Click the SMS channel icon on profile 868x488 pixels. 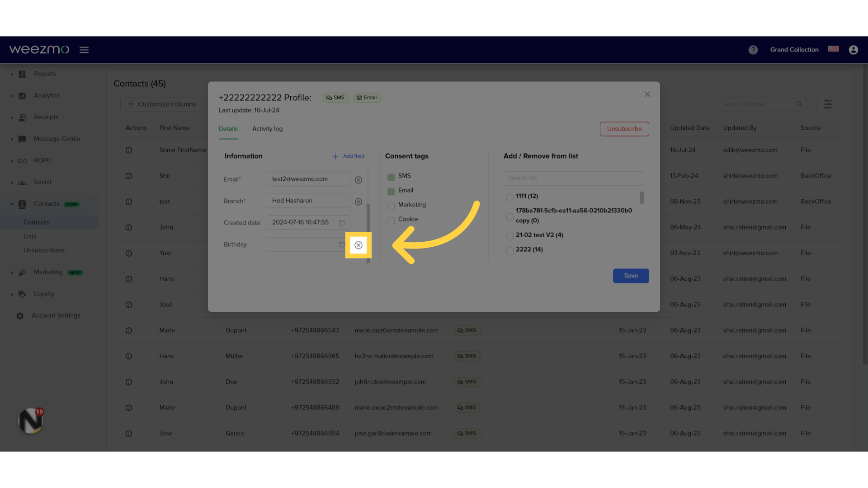pos(335,97)
